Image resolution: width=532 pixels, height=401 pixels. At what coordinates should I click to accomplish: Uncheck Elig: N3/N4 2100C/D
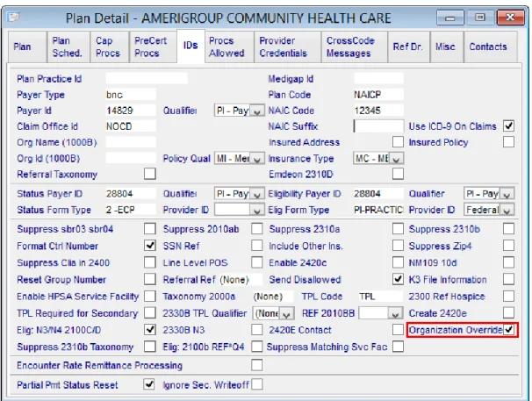[x=150, y=330]
